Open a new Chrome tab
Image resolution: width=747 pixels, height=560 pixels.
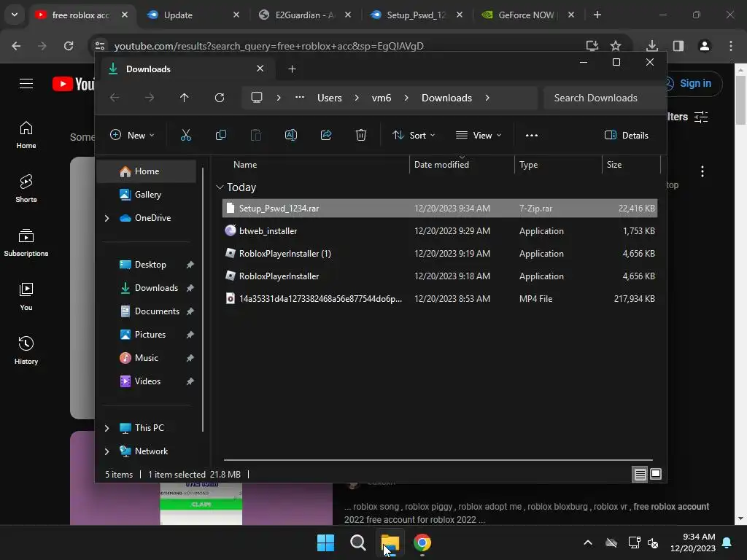click(597, 15)
